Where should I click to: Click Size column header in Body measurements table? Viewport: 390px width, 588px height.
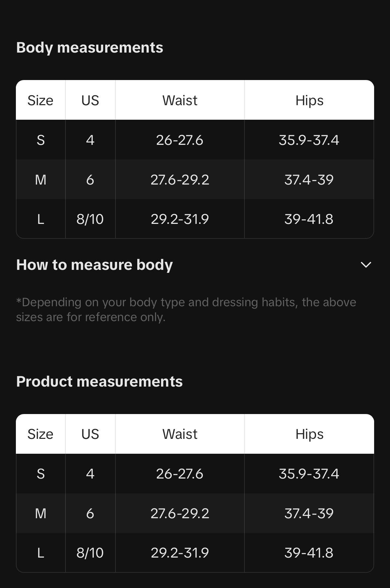[40, 100]
